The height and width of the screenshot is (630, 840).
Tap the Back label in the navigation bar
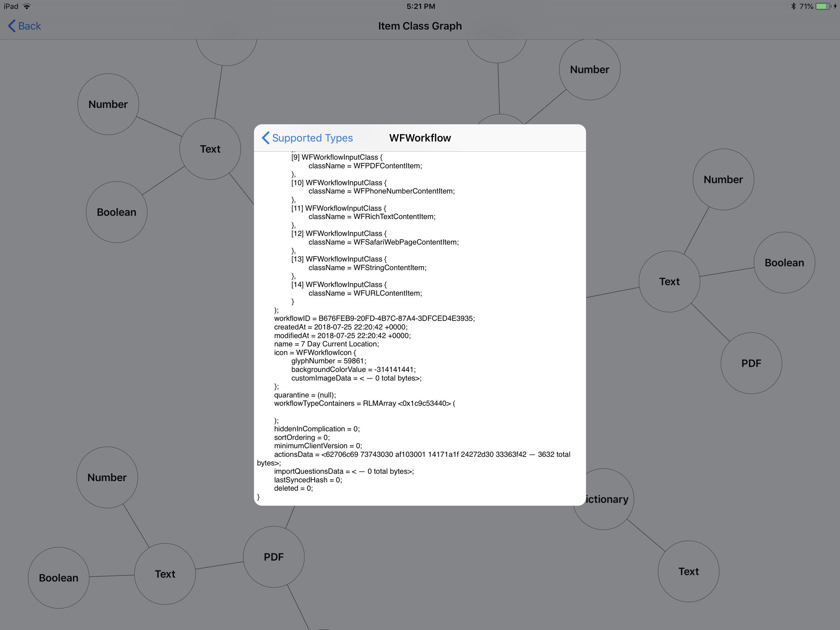point(30,26)
